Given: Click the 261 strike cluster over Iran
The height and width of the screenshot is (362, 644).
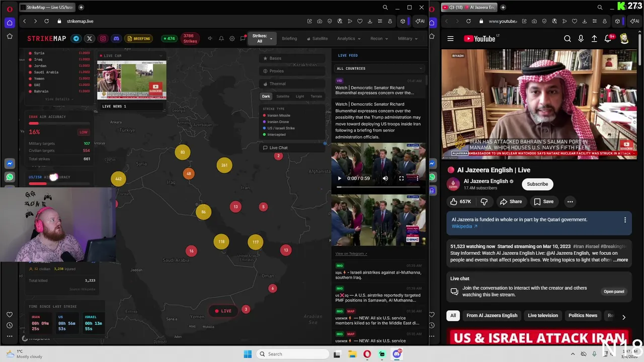Looking at the screenshot, I should pos(224,165).
